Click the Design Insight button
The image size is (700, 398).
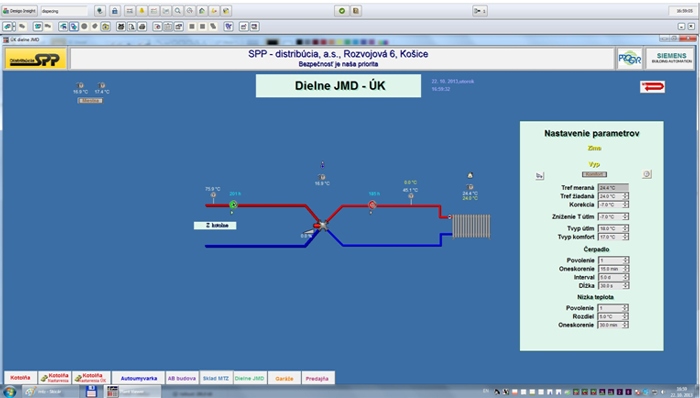(x=20, y=11)
